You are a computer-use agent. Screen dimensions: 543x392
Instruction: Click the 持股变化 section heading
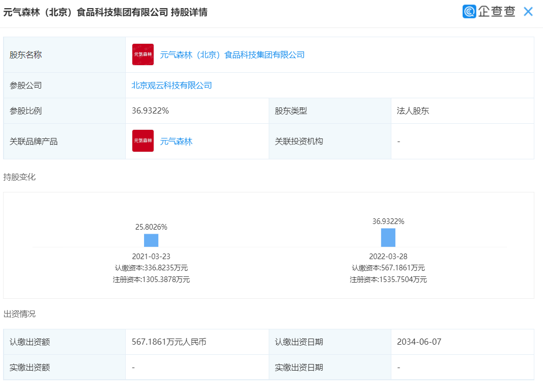point(16,178)
